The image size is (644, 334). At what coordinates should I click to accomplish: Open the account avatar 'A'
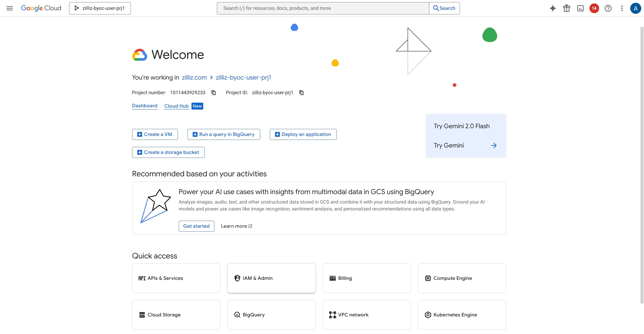(635, 8)
